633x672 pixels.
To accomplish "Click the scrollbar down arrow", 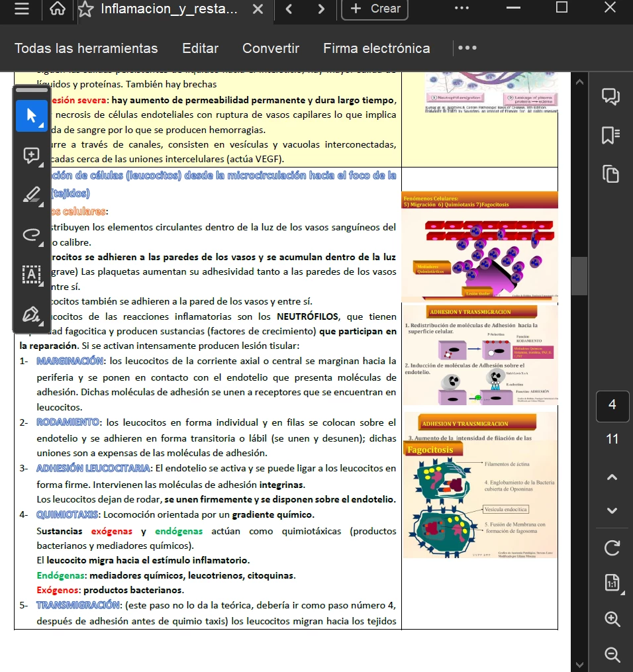I will [579, 665].
